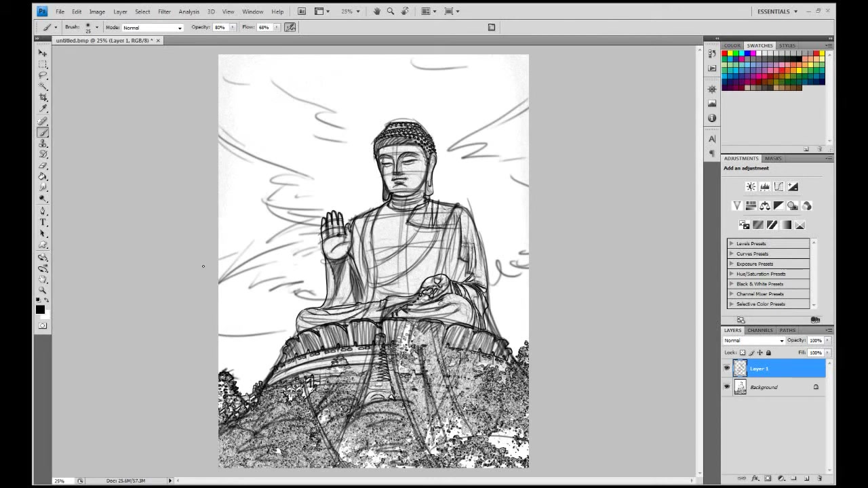Select the History Brush tool

point(43,155)
